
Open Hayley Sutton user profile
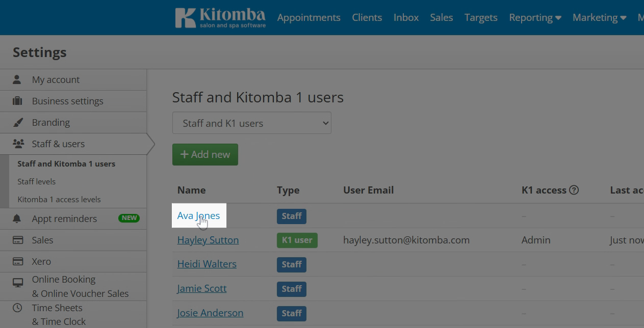(208, 240)
